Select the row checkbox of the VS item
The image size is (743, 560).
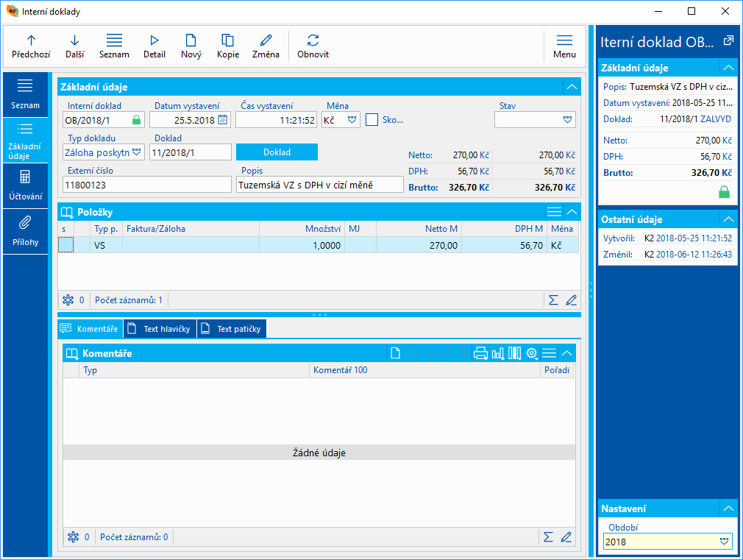point(66,245)
